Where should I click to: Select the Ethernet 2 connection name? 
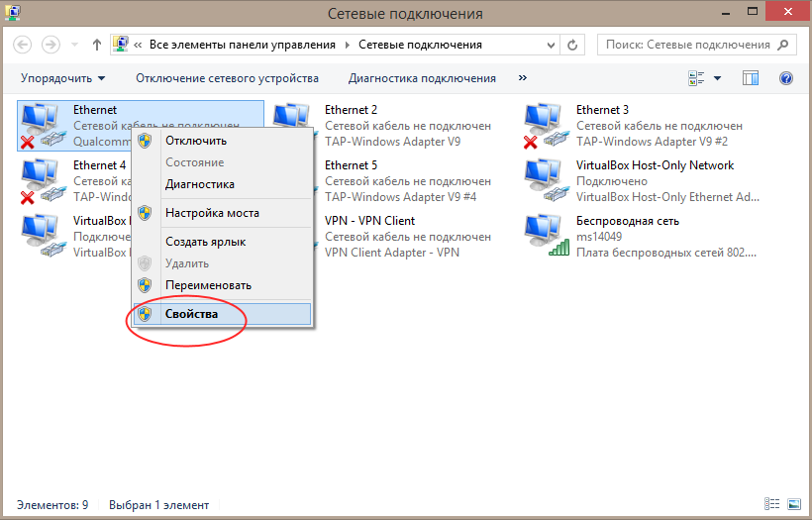(x=351, y=110)
